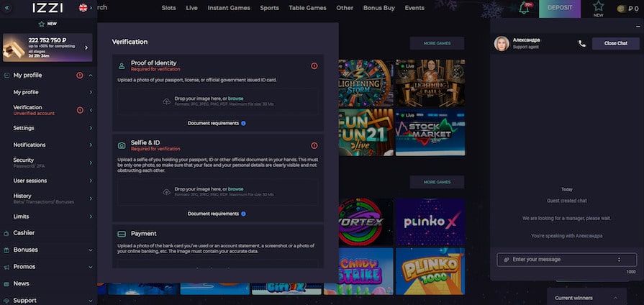The height and width of the screenshot is (305, 644).
Task: Open the chat message options menu
Action: (619, 260)
